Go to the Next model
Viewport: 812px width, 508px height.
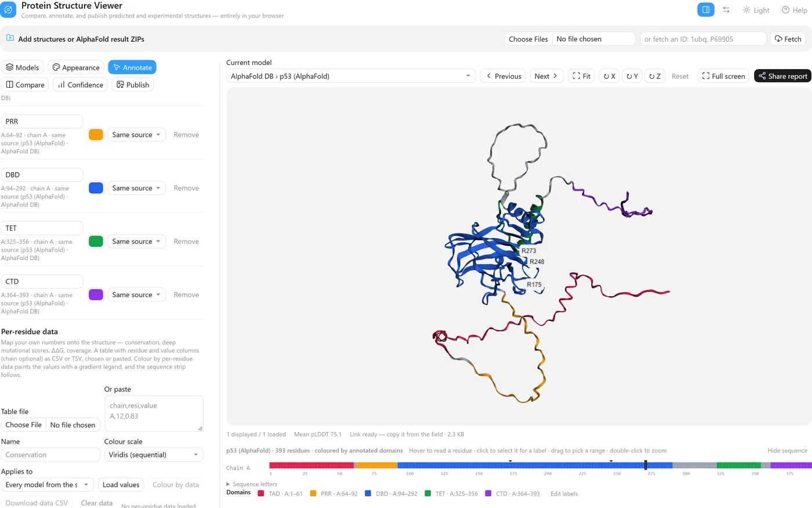click(x=546, y=76)
